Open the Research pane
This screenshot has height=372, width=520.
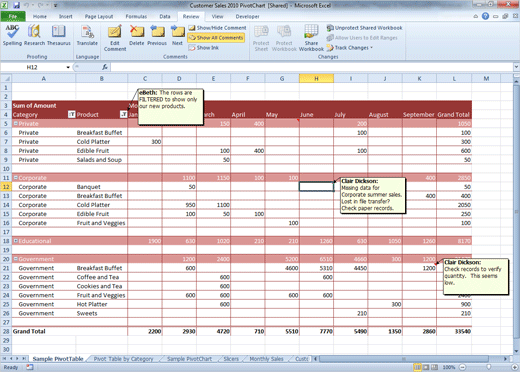coord(34,35)
